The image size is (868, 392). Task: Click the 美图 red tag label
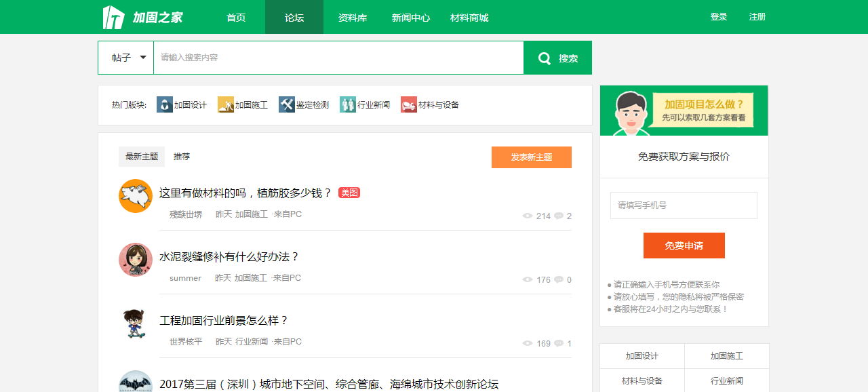click(x=349, y=193)
